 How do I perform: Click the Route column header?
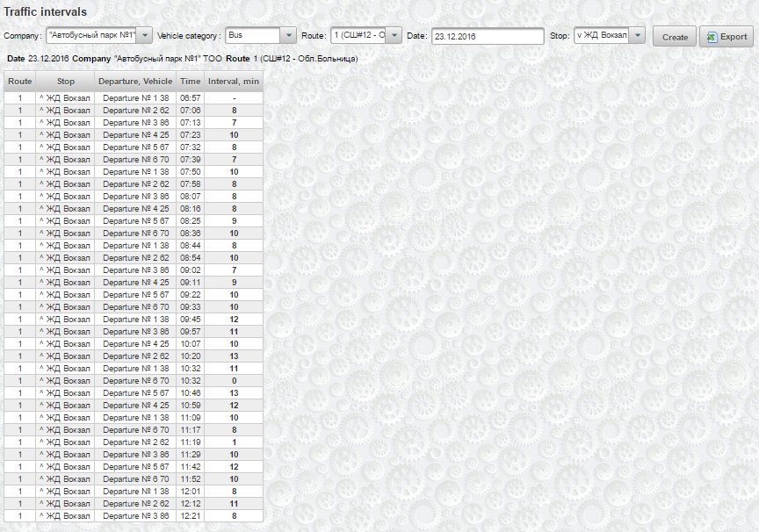click(x=19, y=82)
